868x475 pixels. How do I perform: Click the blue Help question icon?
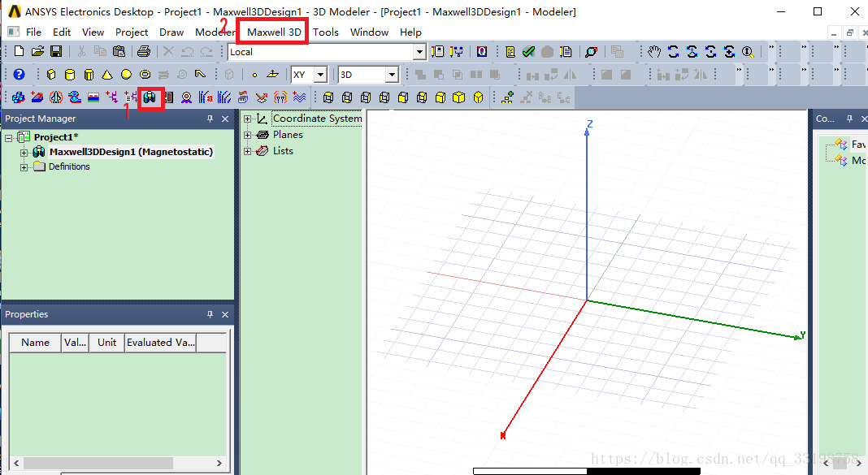coord(19,75)
